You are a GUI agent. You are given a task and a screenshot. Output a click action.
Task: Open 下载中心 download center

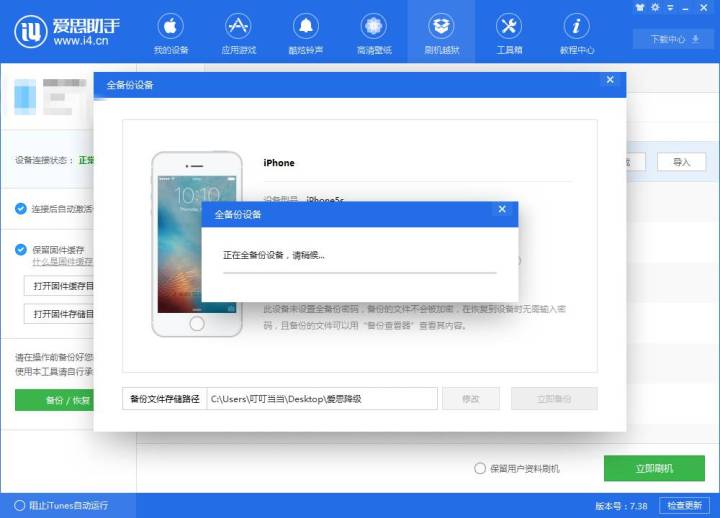(673, 39)
